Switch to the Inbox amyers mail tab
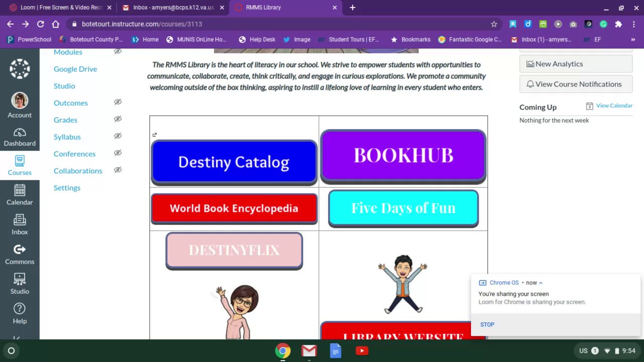Viewport: 644px width, 362px height. [173, 8]
